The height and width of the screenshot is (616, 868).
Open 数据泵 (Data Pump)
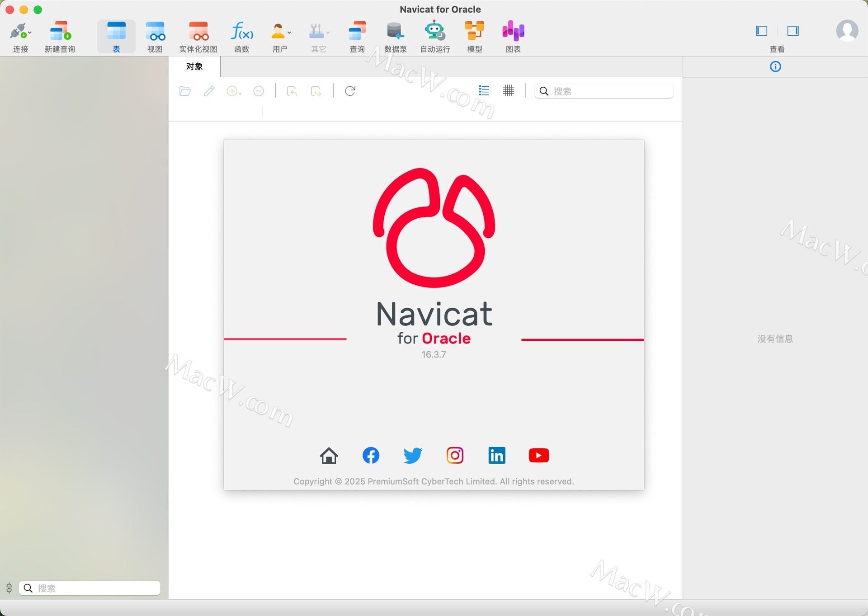point(395,37)
